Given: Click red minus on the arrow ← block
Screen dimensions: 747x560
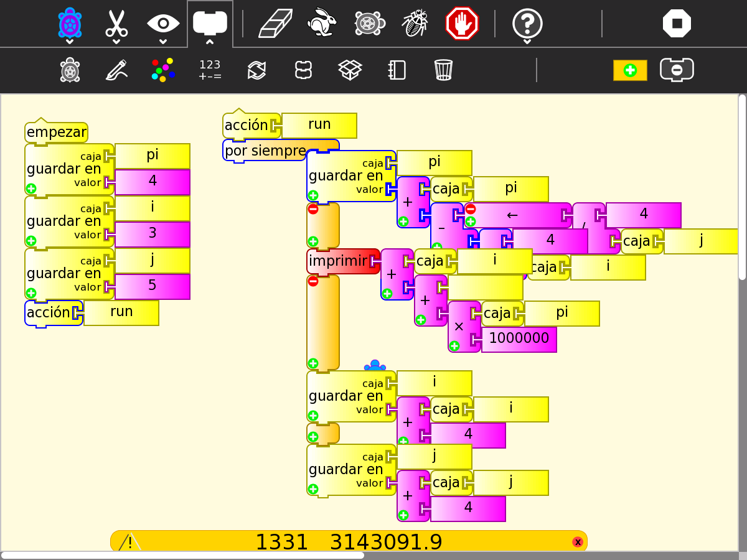Looking at the screenshot, I should (x=471, y=209).
